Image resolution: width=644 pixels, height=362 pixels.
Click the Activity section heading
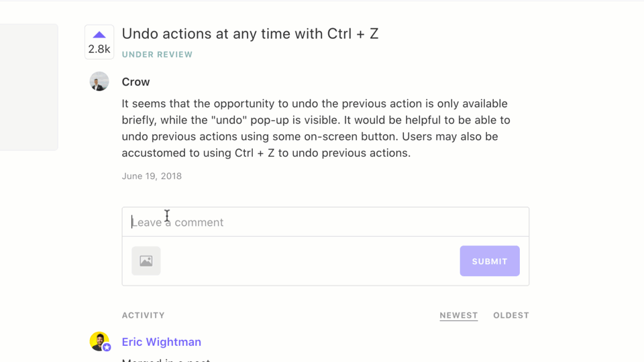tap(143, 315)
